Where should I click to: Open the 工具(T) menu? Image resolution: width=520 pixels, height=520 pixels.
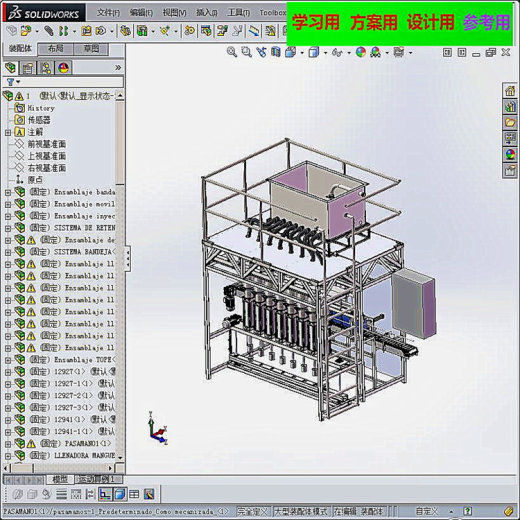[239, 13]
